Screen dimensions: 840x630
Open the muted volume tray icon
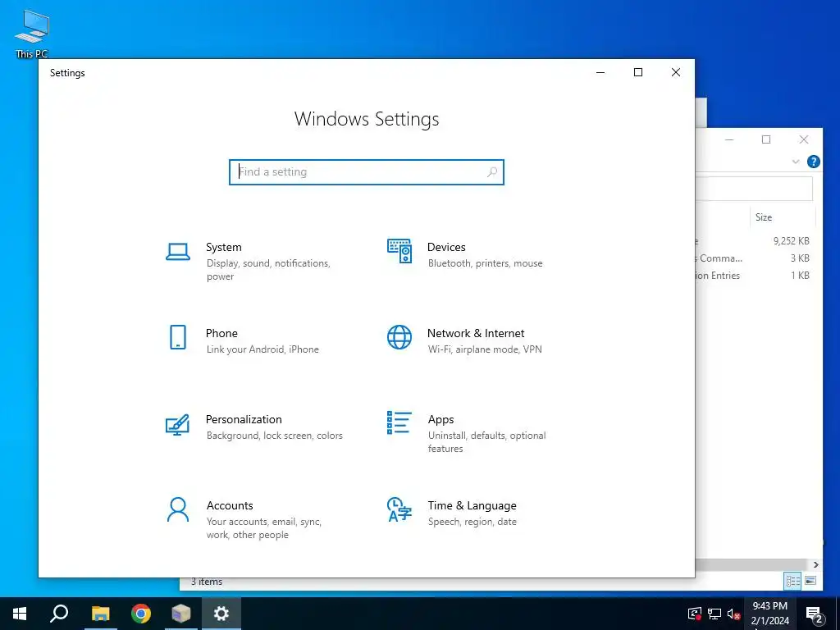pos(734,614)
